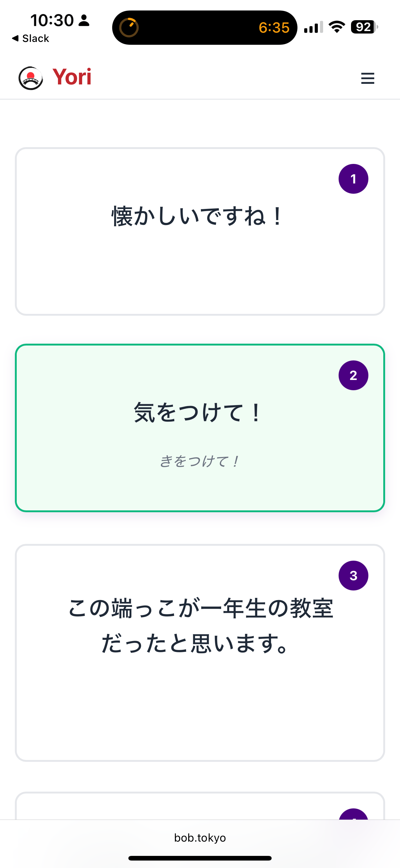The height and width of the screenshot is (868, 400).
Task: Tap the number 2 badge
Action: pyautogui.click(x=353, y=375)
